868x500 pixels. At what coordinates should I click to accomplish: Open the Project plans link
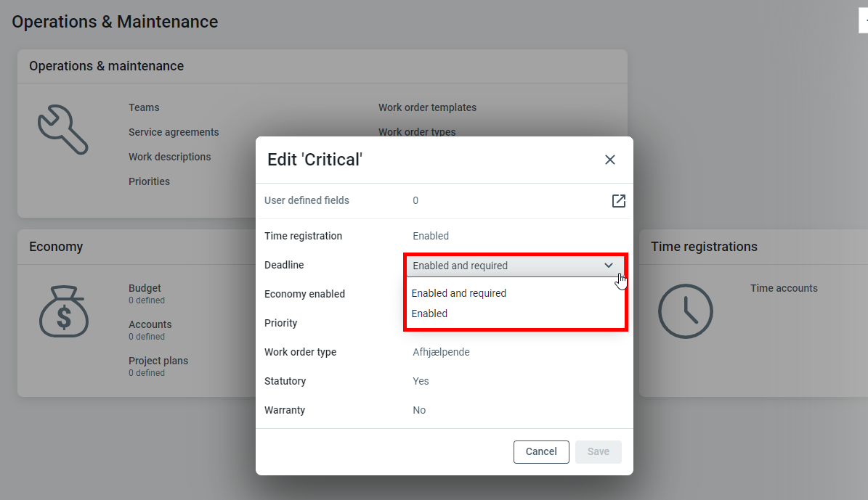tap(158, 361)
